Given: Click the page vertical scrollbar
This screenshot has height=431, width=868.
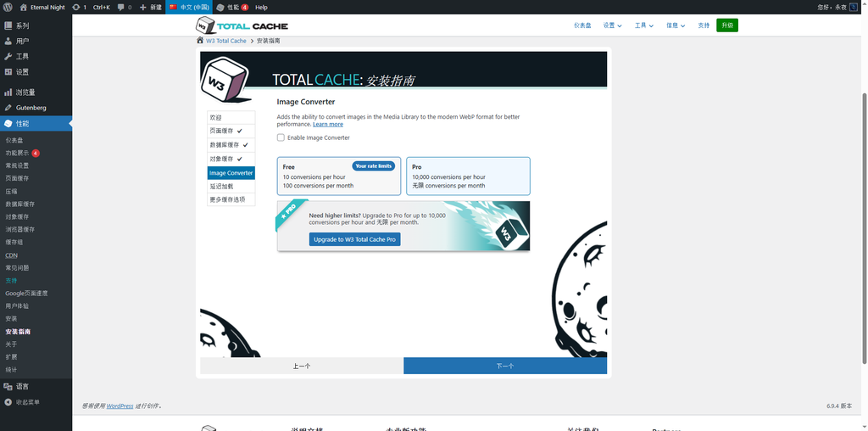Looking at the screenshot, I should point(865,228).
